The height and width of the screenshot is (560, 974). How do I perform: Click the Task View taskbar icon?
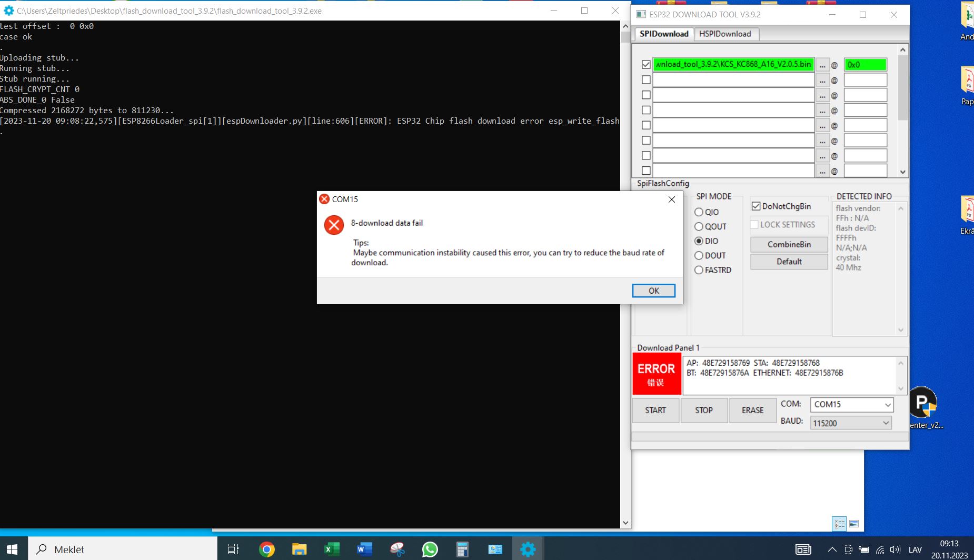pos(233,549)
